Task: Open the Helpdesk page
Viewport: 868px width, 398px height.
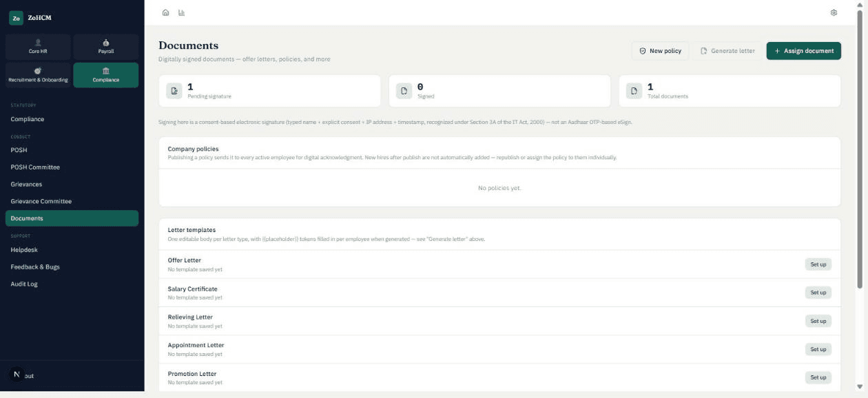Action: [x=72, y=250]
